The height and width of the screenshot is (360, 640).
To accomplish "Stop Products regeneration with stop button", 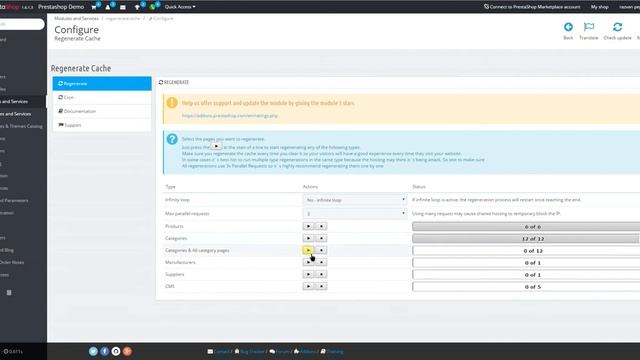I will [321, 227].
